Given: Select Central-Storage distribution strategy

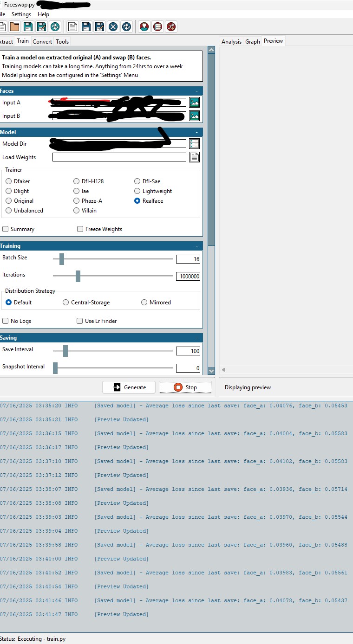Looking at the screenshot, I should point(86,303).
